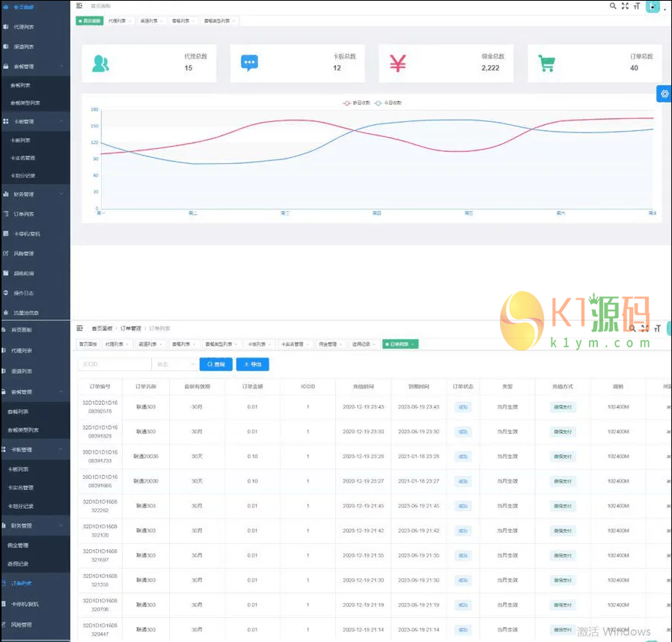Click the blue chat bubble icon
672x642 pixels.
(249, 64)
